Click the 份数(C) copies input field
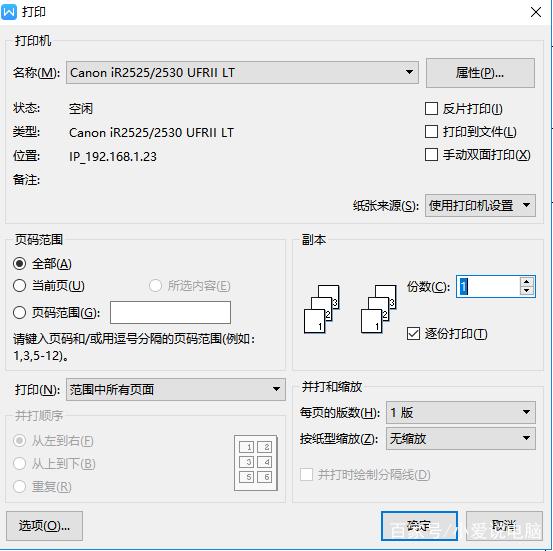Image resolution: width=553 pixels, height=551 pixels. coord(488,286)
